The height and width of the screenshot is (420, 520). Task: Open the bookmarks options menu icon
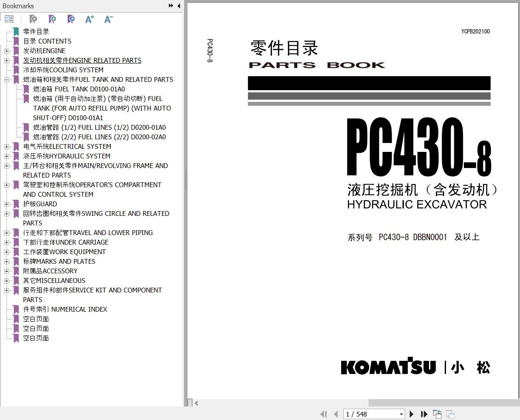[9, 19]
